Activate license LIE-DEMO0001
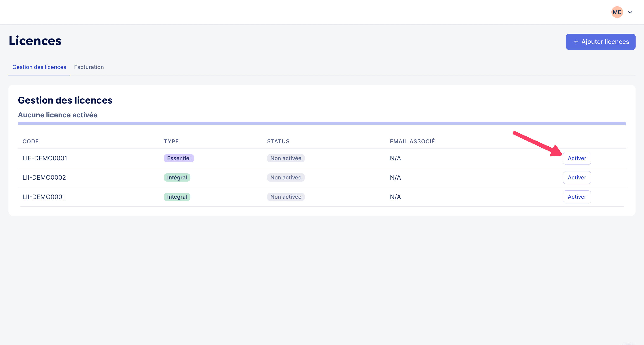 [577, 158]
